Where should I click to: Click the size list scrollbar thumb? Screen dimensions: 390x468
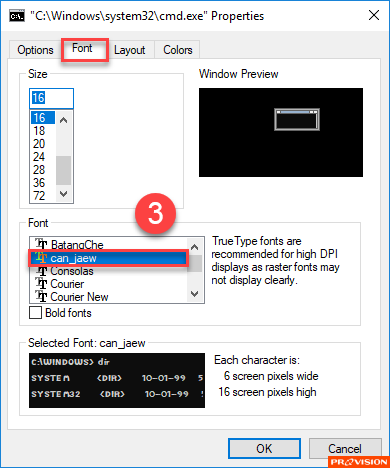click(63, 170)
